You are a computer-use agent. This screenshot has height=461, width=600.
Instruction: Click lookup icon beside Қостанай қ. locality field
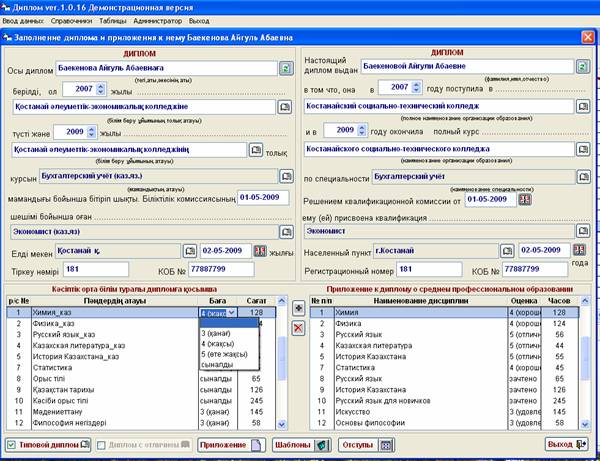pos(190,249)
